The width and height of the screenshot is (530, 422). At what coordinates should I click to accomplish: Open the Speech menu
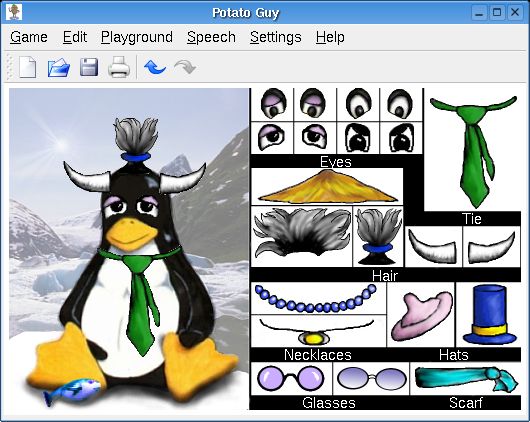point(211,37)
